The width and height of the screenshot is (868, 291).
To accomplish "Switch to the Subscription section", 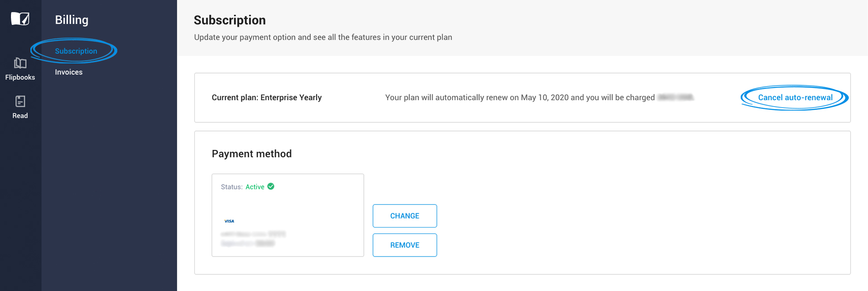I will pos(75,51).
